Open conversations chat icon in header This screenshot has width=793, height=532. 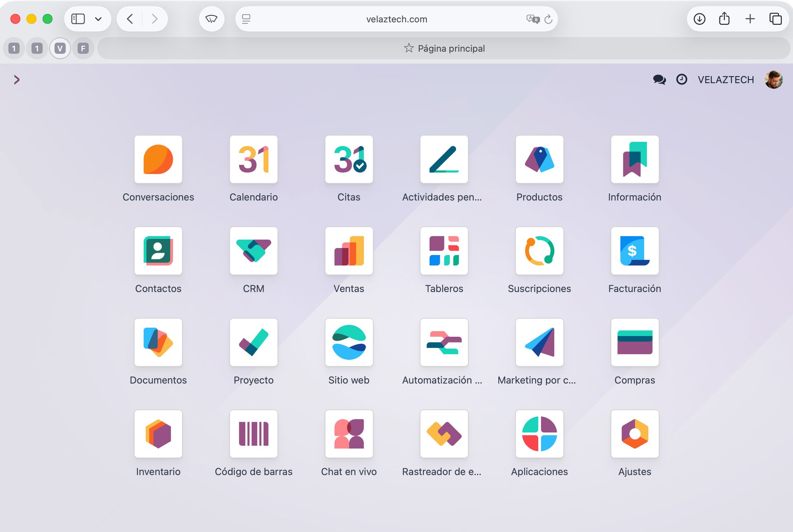tap(659, 80)
